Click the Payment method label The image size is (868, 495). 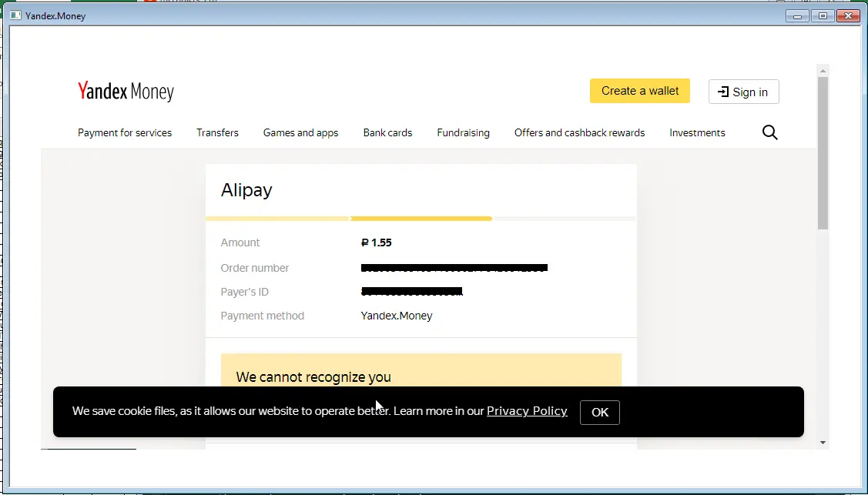click(x=263, y=316)
